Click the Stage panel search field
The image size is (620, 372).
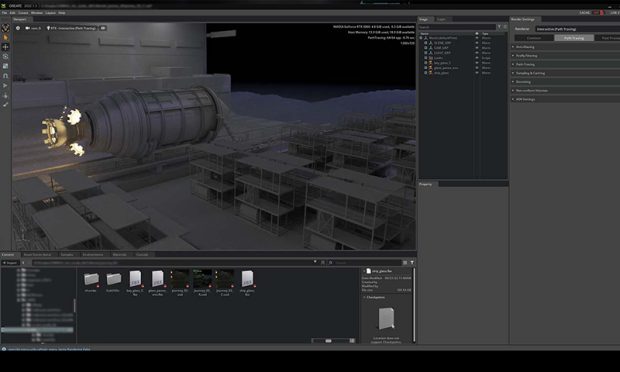point(457,27)
